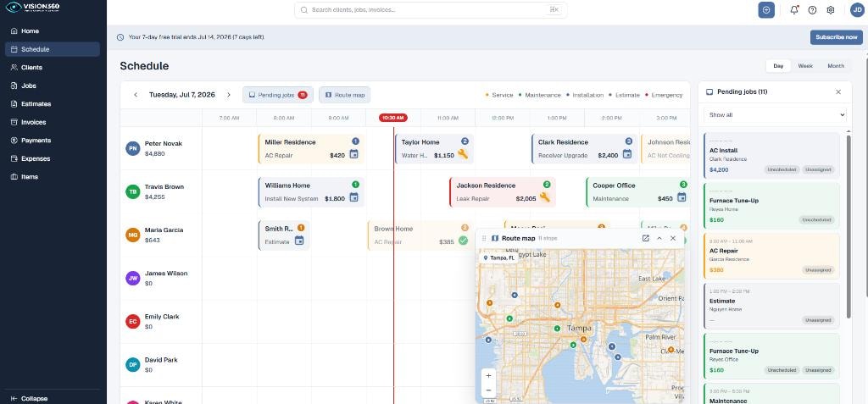Collapse the Route map panel chevron
Viewport: 868px width, 404px height.
(659, 238)
